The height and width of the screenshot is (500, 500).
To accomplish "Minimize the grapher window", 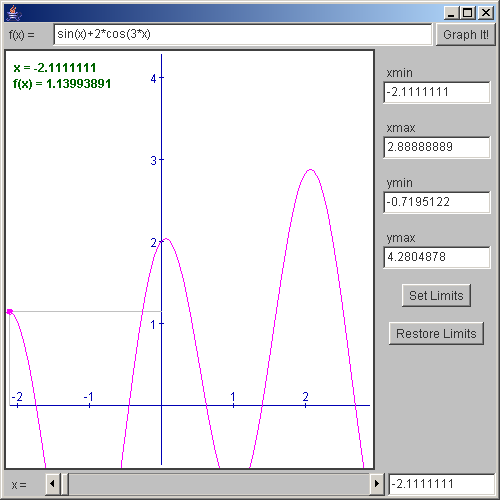I will 451,13.
